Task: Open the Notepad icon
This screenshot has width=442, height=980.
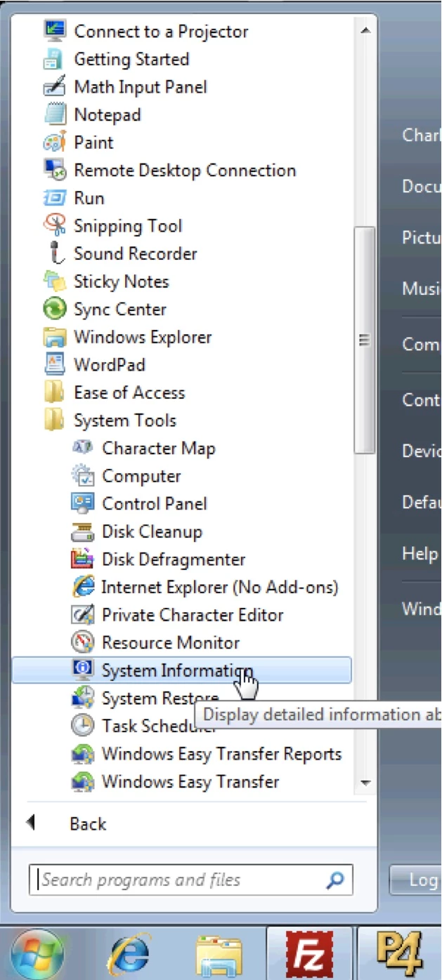Action: [x=54, y=114]
